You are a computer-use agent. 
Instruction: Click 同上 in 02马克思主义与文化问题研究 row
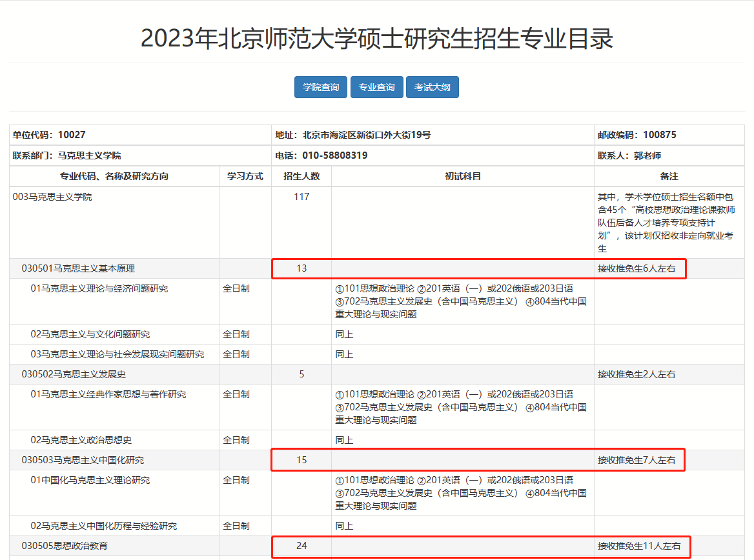[344, 334]
